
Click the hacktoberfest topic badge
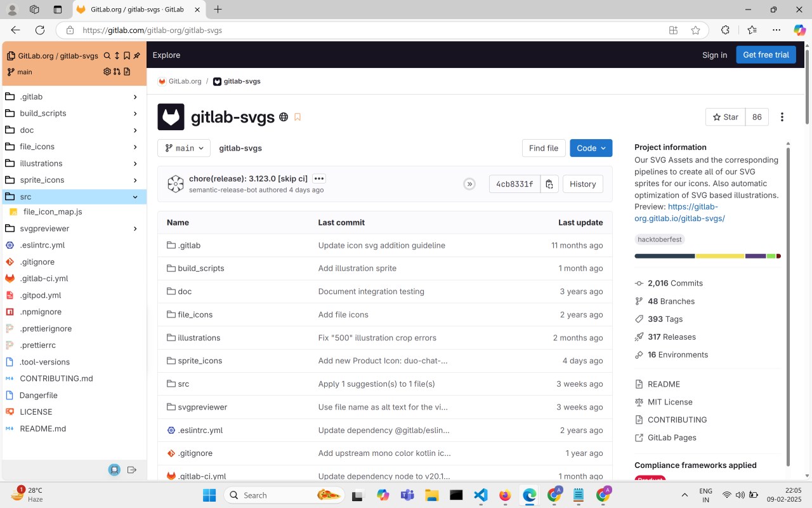click(660, 239)
